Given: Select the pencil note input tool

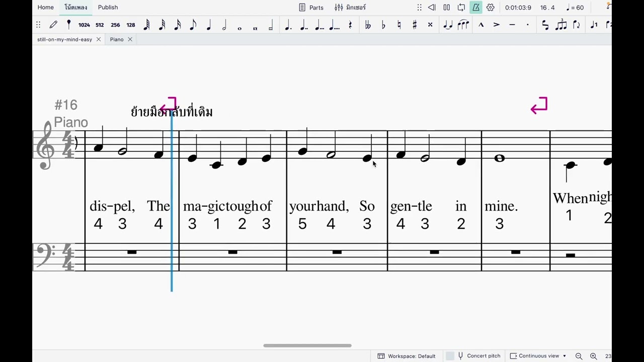Looking at the screenshot, I should point(53,25).
